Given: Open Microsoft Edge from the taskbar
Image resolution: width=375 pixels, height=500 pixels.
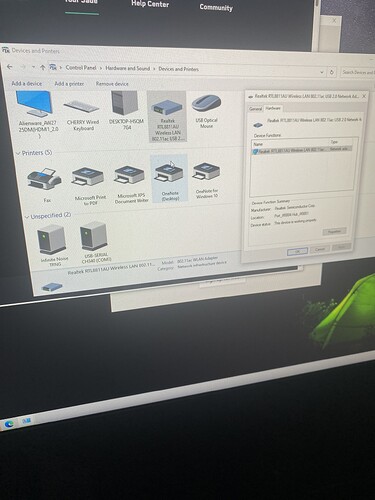Looking at the screenshot, I should [x=9, y=424].
